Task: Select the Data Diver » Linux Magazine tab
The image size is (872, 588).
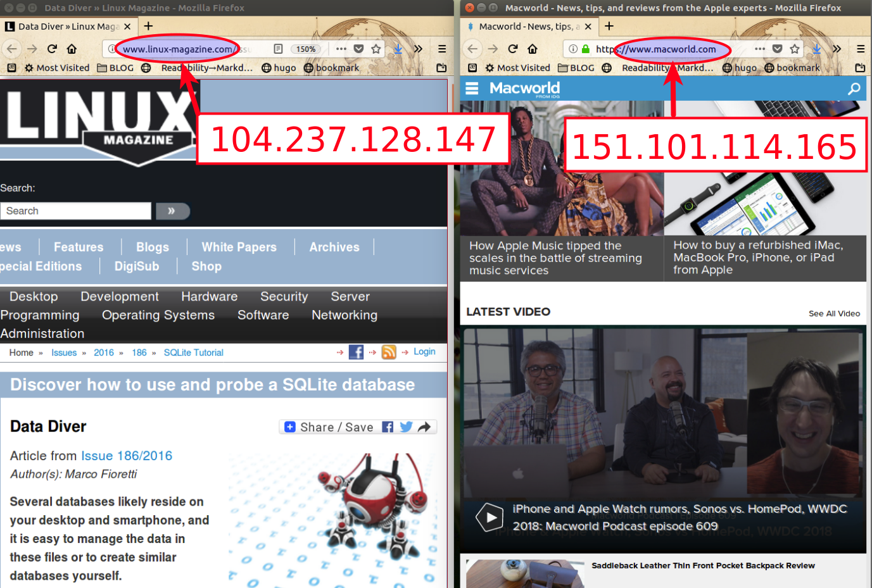Action: coord(68,27)
